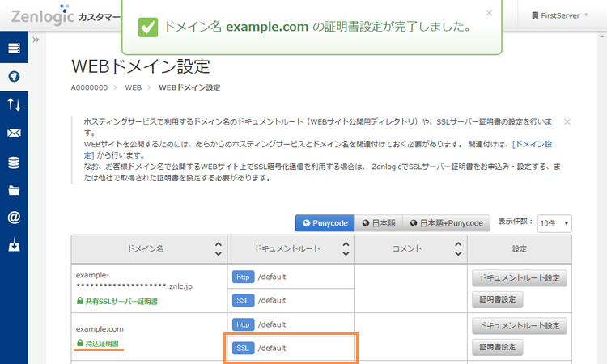Go to WEB in breadcrumb
607x364 pixels.
[133, 87]
